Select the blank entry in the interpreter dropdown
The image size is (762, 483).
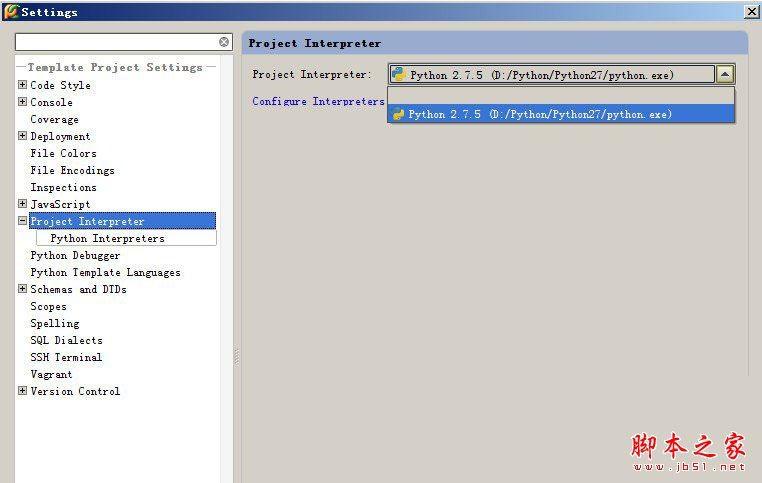[x=560, y=96]
